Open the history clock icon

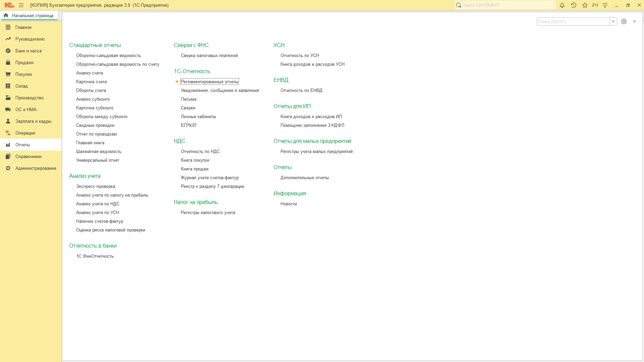point(574,5)
